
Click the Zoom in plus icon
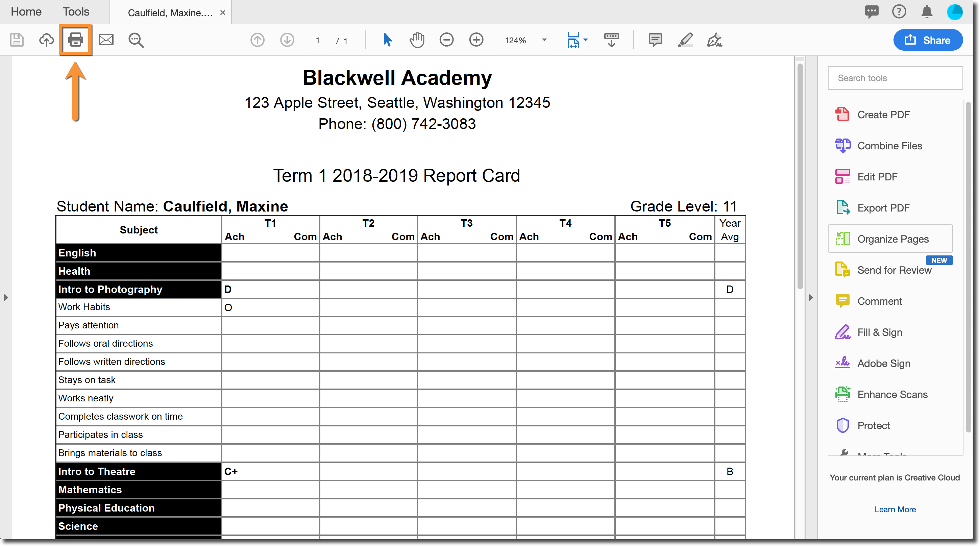tap(476, 40)
